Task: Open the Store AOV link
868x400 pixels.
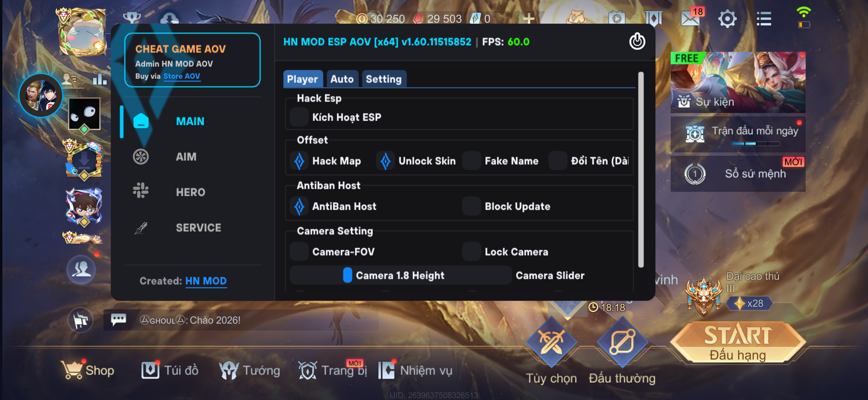Action: [x=182, y=76]
